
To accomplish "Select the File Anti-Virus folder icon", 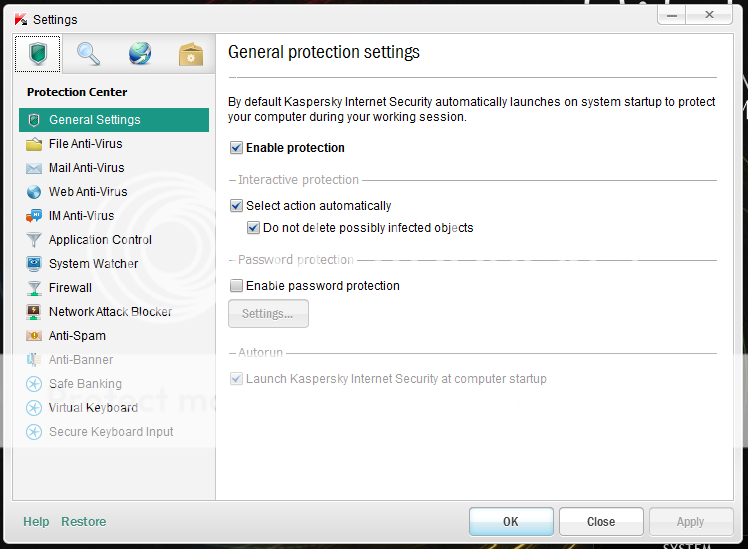I will point(34,144).
